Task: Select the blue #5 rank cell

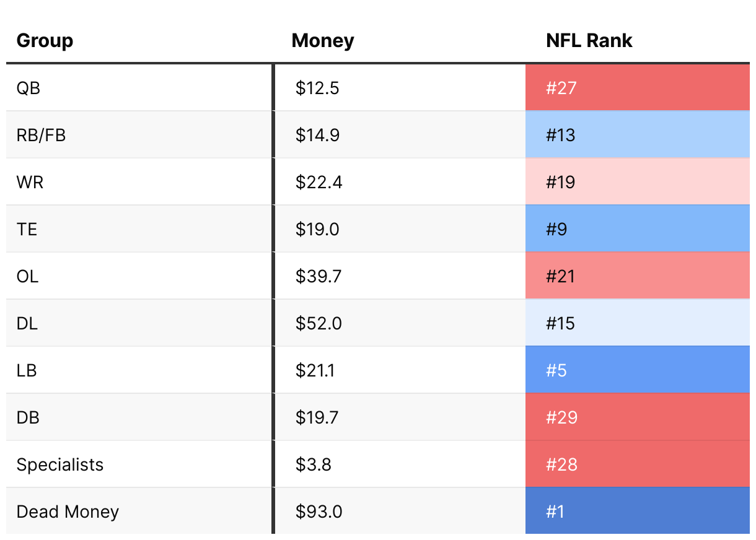Action: [637, 370]
